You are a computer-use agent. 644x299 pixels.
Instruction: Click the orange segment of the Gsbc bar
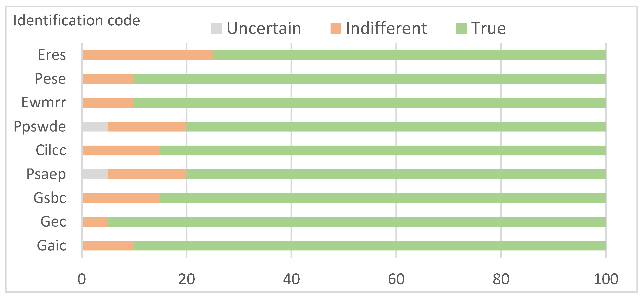coord(122,198)
